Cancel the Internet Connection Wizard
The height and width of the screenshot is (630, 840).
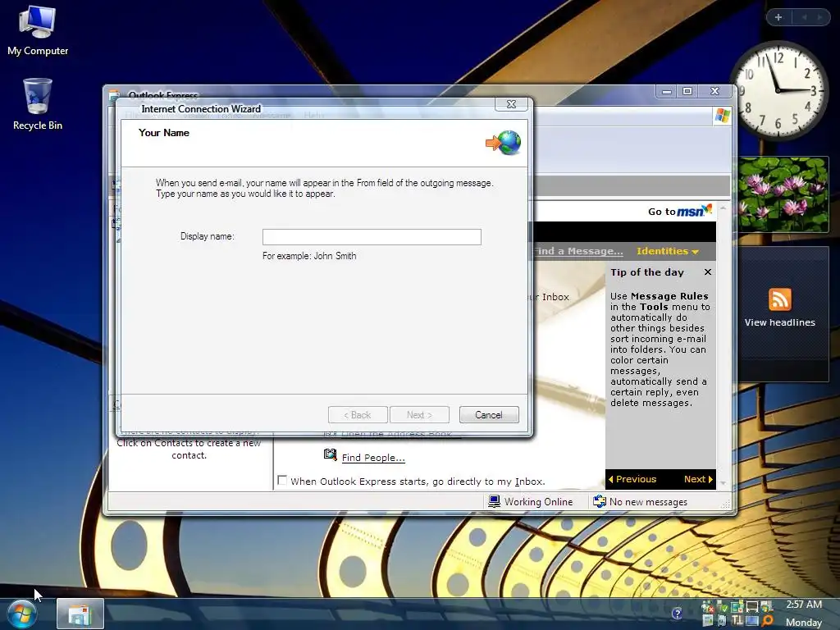489,414
